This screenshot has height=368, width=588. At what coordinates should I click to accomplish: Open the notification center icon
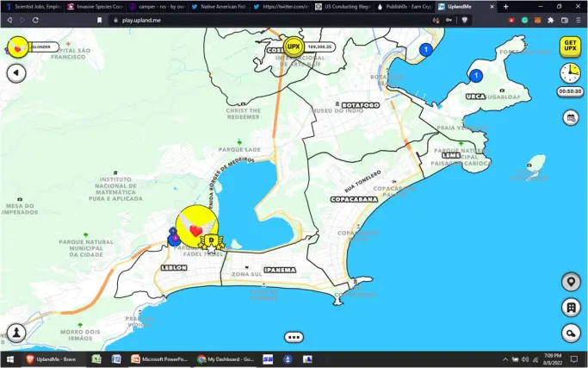(x=574, y=359)
